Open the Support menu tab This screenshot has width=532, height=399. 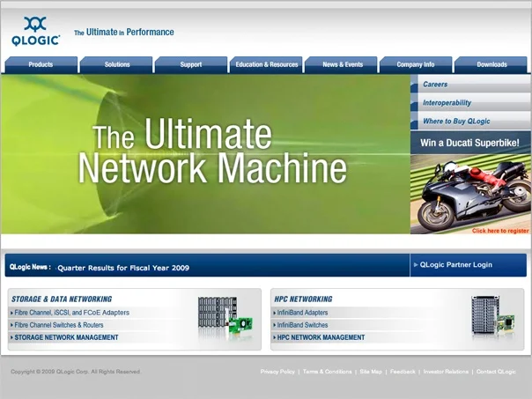click(191, 64)
